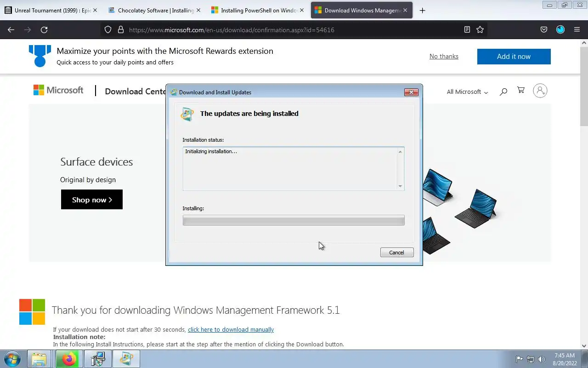Click 'click here to download manually' link
Image resolution: width=588 pixels, height=368 pixels.
click(x=231, y=329)
